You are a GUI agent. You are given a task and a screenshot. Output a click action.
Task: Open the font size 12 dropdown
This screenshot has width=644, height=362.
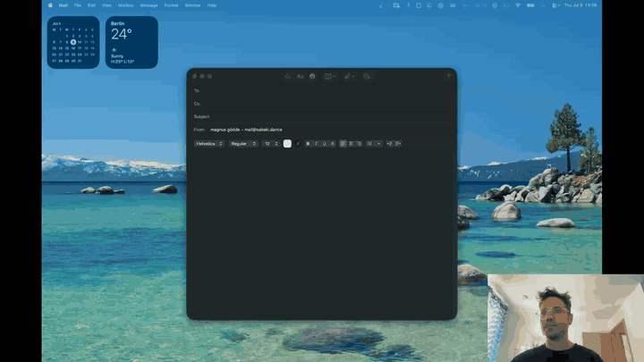(x=271, y=144)
